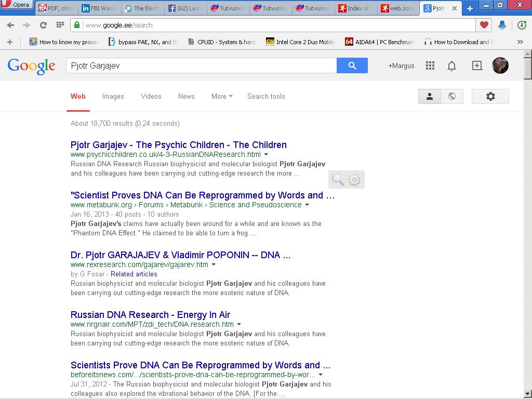532x399 pixels.
Task: Open 'Dr. Pjotr GARAJAJEV & Vladimir POPONIN' result
Action: click(x=180, y=255)
